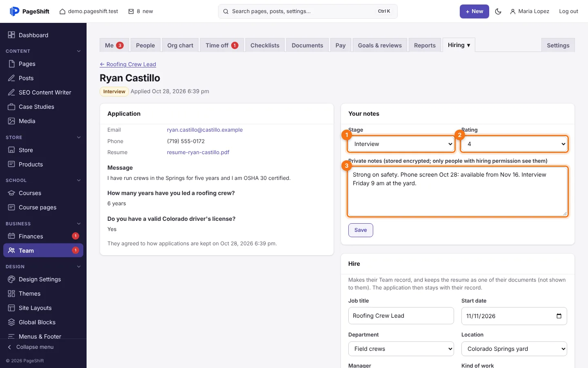Click the Themes layout icon

[11, 294]
